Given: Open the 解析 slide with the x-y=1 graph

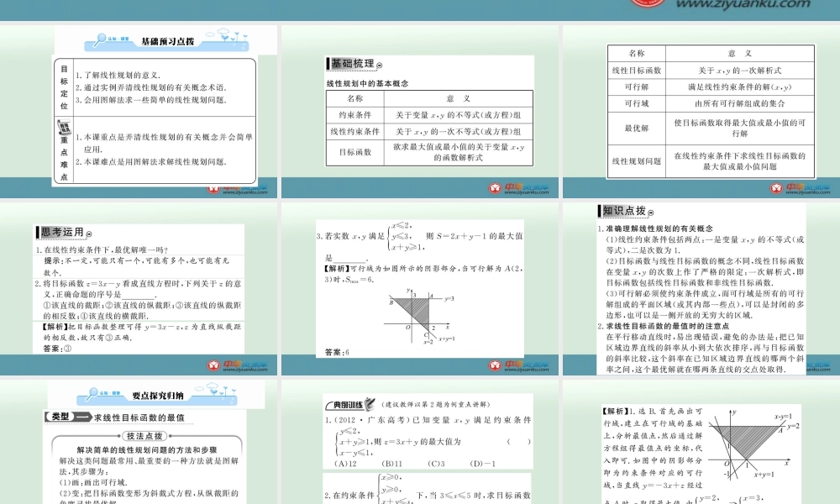Looking at the screenshot, I should pos(701,441).
